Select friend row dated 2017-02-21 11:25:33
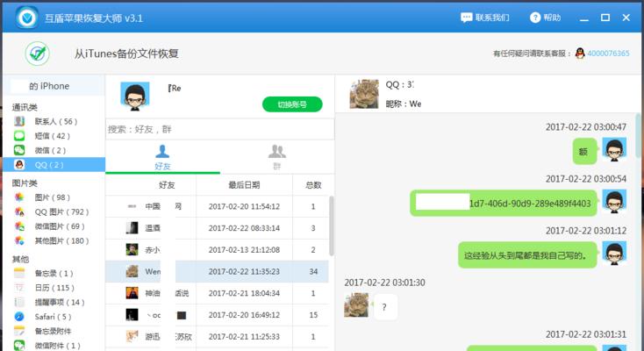 pyautogui.click(x=218, y=337)
